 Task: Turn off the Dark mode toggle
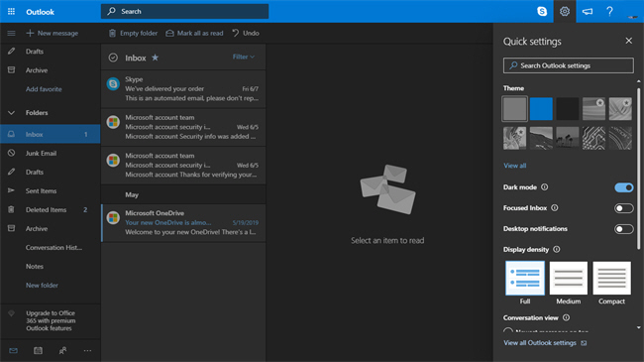624,187
